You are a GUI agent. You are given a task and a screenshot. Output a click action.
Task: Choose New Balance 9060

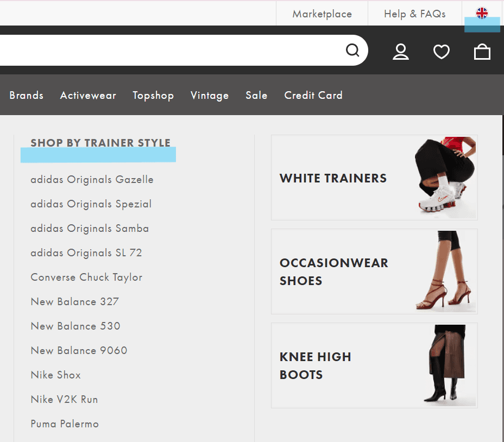(79, 350)
